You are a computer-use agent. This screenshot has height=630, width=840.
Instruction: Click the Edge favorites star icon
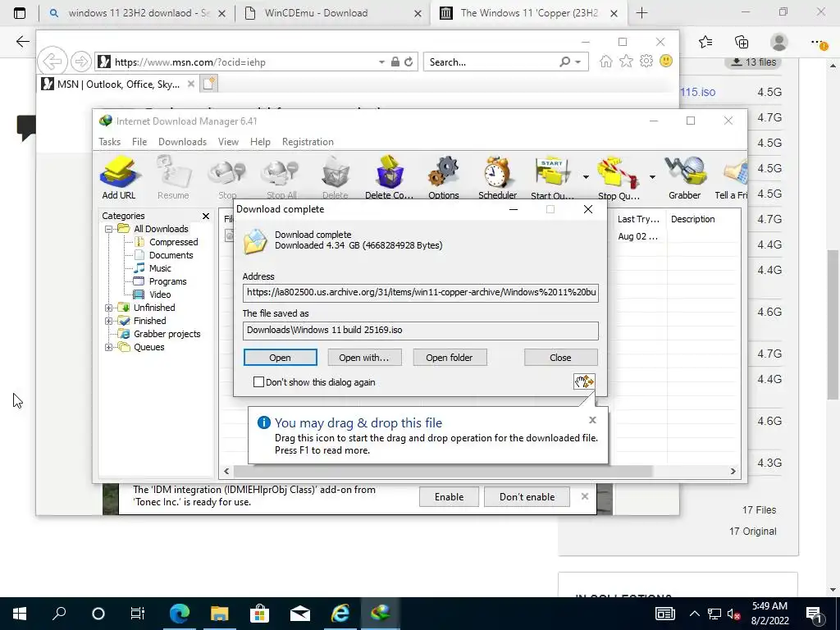tap(705, 42)
